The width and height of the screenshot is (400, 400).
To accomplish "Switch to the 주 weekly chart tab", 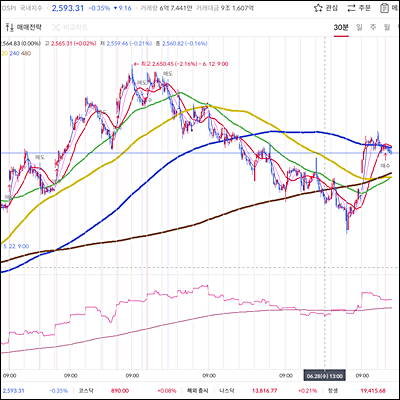I will tap(373, 27).
